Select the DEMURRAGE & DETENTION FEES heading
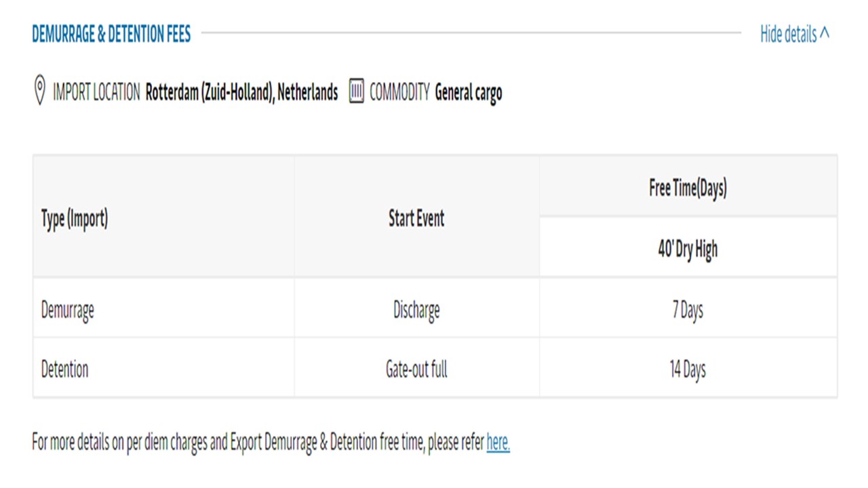The height and width of the screenshot is (488, 868). tap(111, 34)
